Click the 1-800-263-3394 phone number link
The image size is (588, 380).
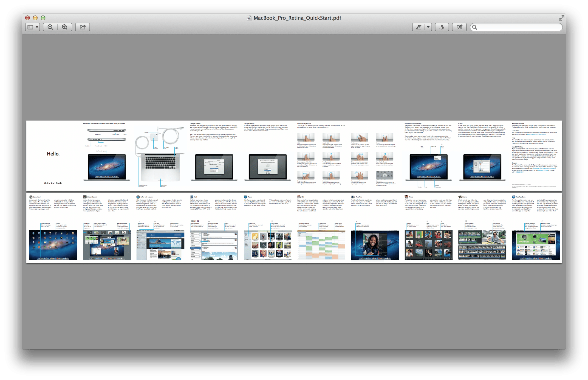point(519,172)
